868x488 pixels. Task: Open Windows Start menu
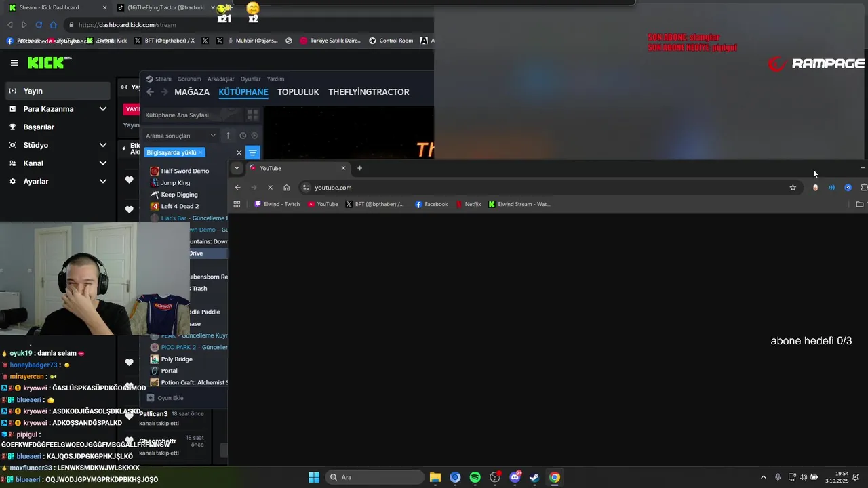[314, 477]
